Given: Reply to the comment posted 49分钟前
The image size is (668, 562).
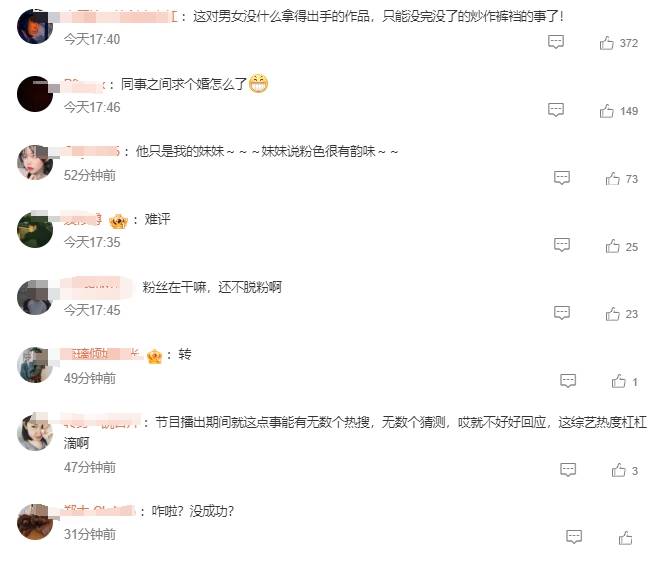Looking at the screenshot, I should click(568, 380).
